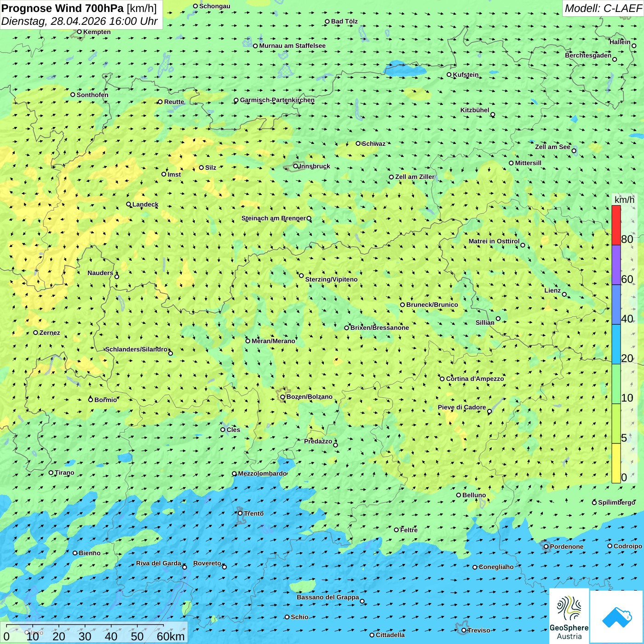
Task: Click the purple 60–80 km/h legend segment
Action: (616, 265)
